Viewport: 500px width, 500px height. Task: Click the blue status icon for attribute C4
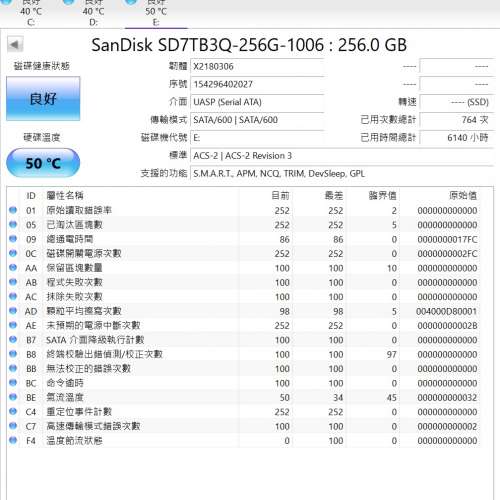click(x=13, y=411)
